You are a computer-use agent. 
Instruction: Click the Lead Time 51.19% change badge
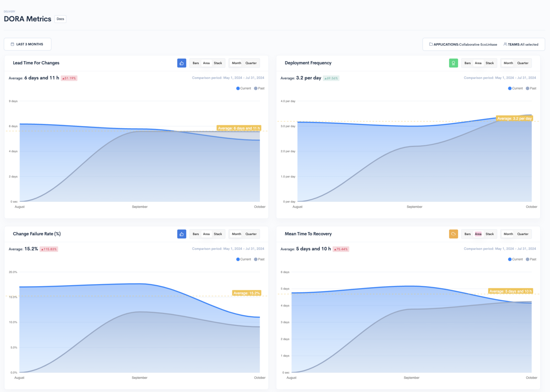click(69, 78)
